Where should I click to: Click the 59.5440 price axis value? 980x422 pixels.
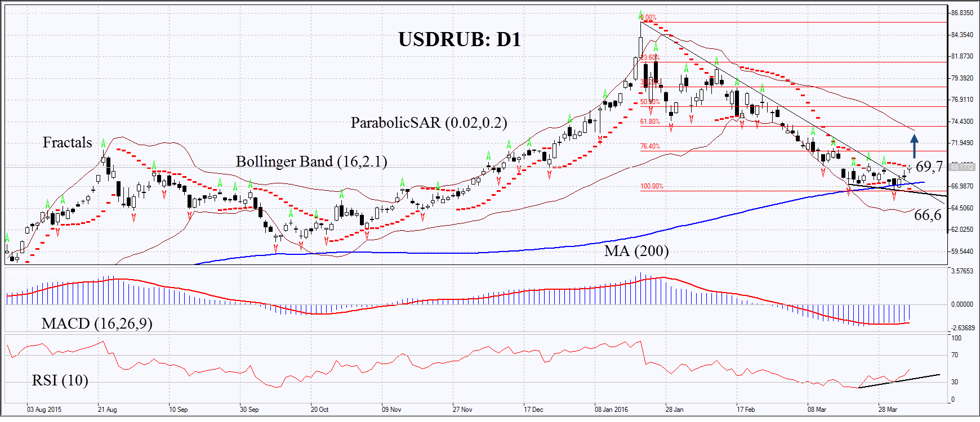(x=962, y=252)
